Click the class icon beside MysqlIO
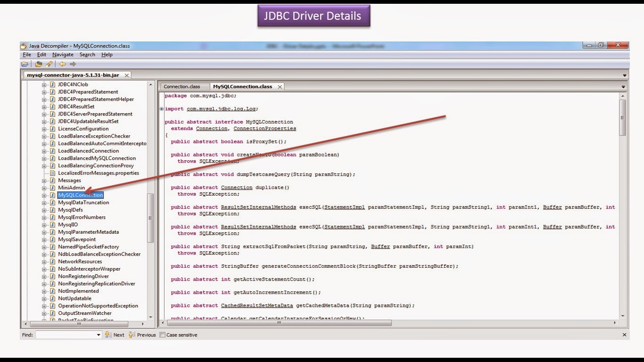The height and width of the screenshot is (362, 644). pos(53,225)
